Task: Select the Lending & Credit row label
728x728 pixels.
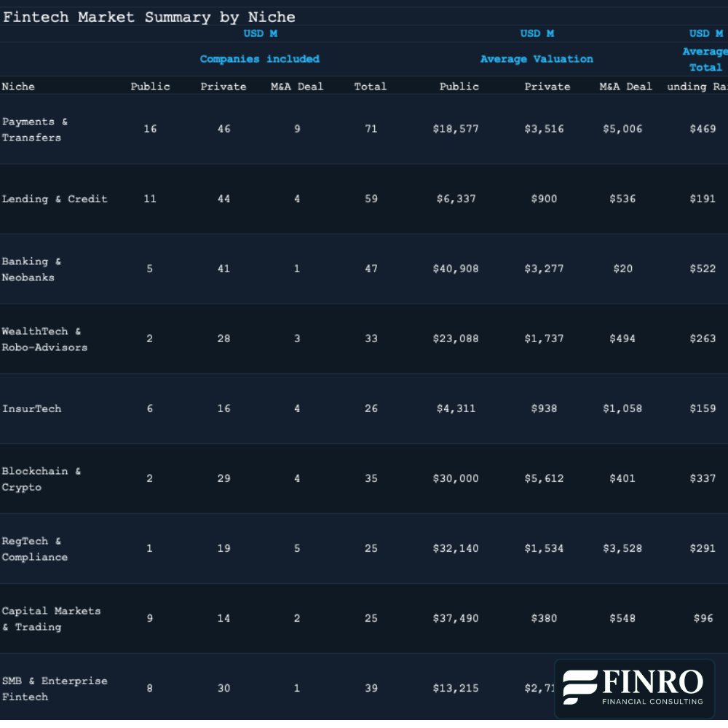Action: tap(55, 199)
